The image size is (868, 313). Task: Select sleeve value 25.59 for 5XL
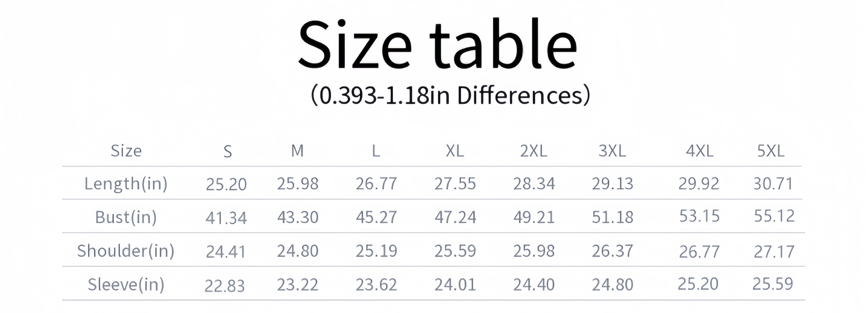coord(773,284)
